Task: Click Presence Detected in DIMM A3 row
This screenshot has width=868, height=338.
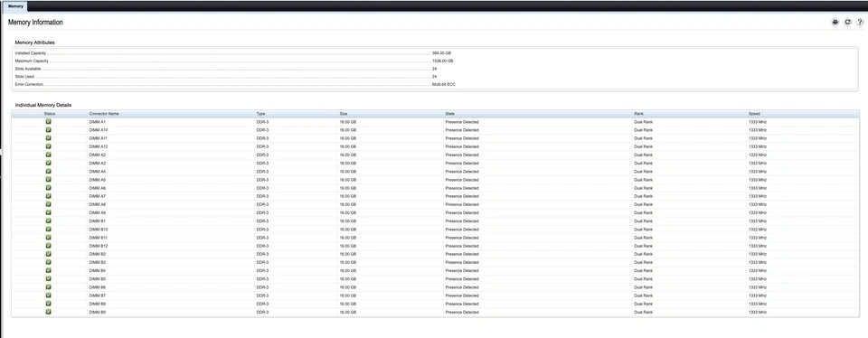Action: coord(462,163)
